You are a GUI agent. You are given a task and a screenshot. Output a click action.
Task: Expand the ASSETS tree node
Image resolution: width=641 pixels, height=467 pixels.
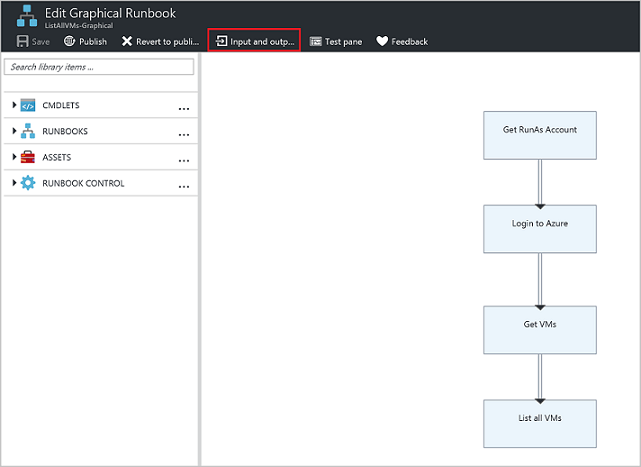(x=14, y=157)
